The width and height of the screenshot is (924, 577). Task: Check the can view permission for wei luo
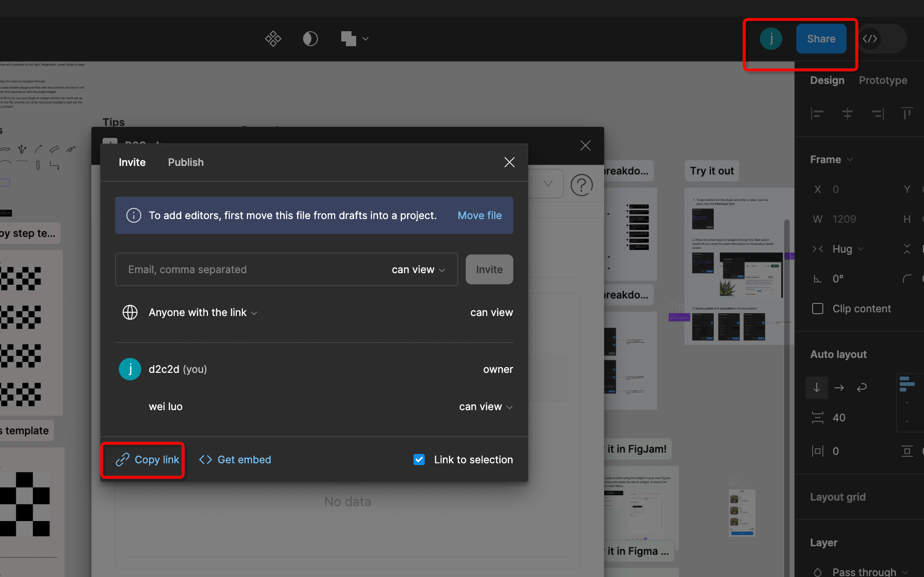click(486, 406)
